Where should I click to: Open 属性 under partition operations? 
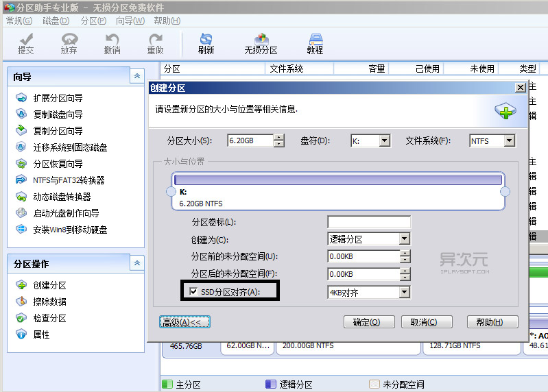pos(32,334)
